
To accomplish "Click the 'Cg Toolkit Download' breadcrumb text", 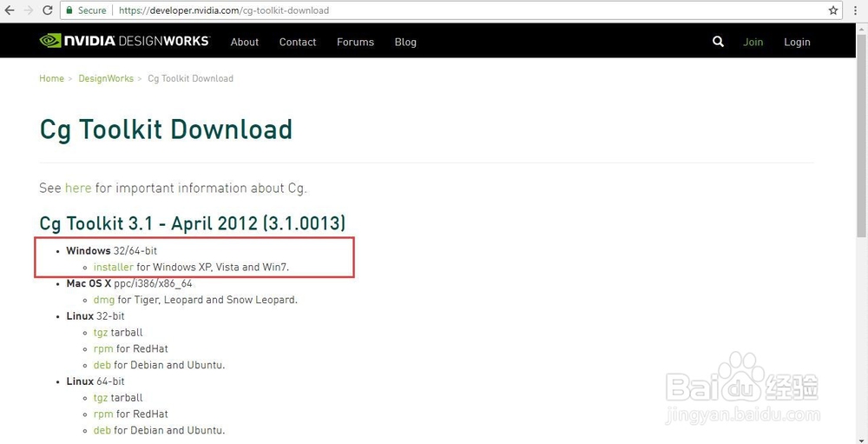I will coord(190,79).
